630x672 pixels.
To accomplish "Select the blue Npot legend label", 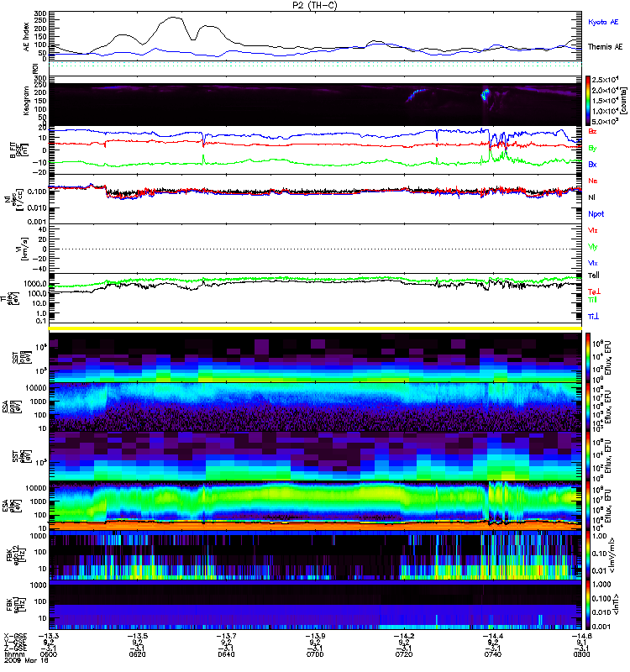I will click(596, 214).
